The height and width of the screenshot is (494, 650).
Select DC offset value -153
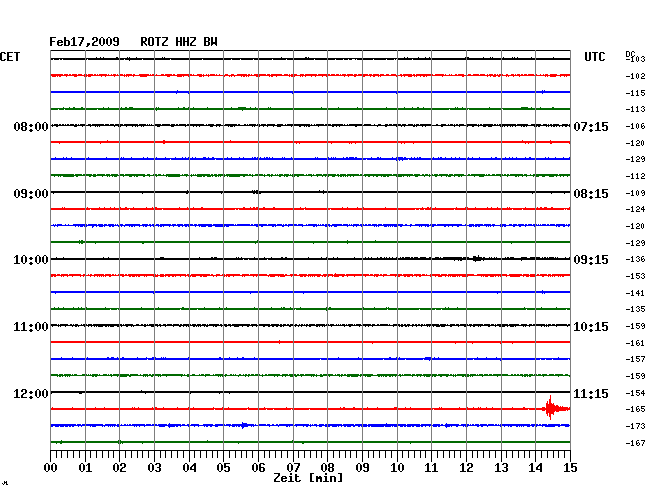(x=636, y=276)
